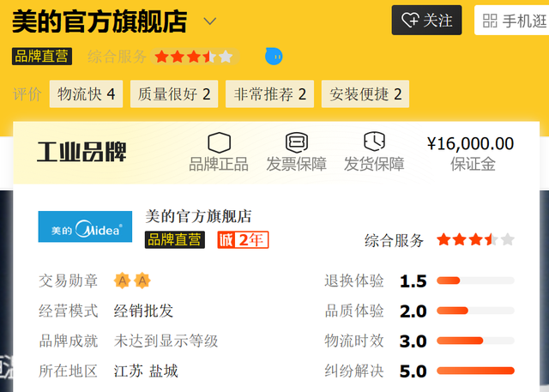Click the 品牌正品 hexagon icon
Viewport: 549px width, 392px height.
coord(220,142)
